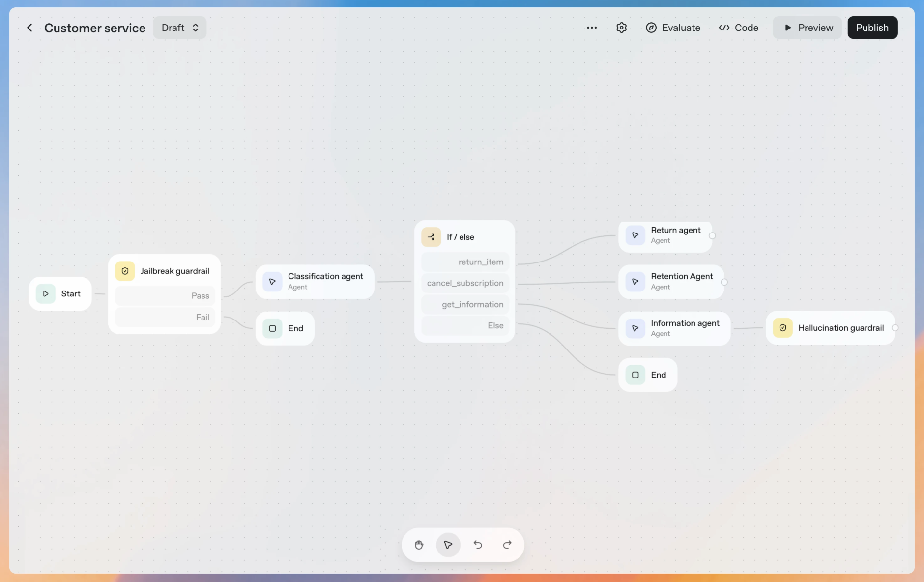Select the cancel_subscription condition row
924x582 pixels.
[x=464, y=283]
